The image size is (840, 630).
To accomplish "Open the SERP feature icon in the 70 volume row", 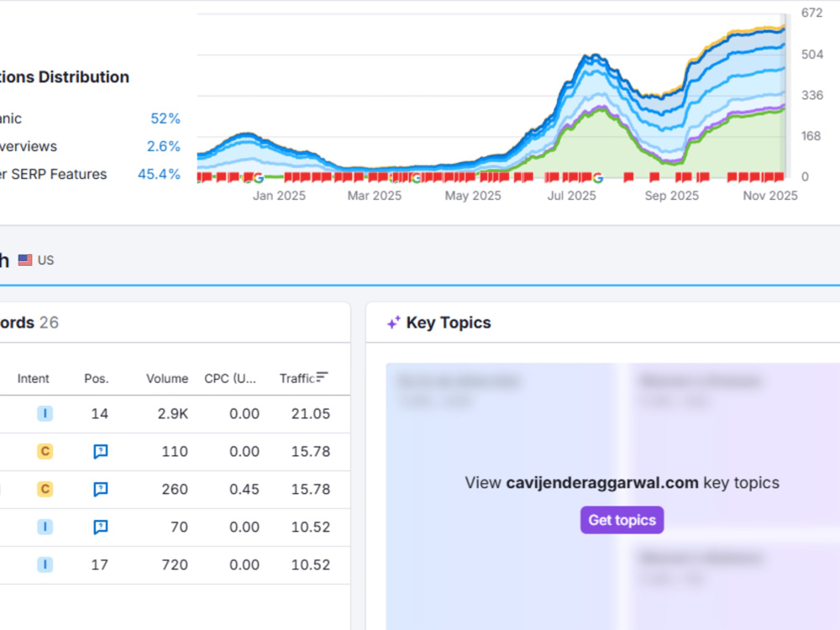I will [x=100, y=528].
